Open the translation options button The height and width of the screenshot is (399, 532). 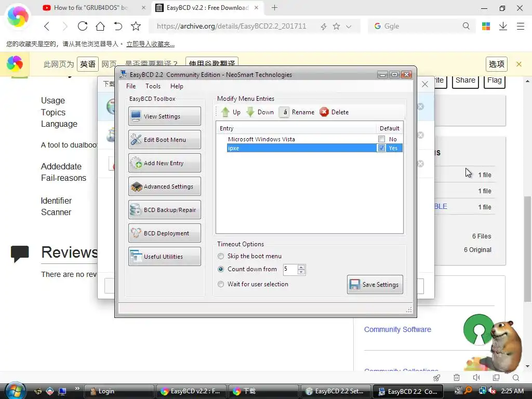coord(497,64)
